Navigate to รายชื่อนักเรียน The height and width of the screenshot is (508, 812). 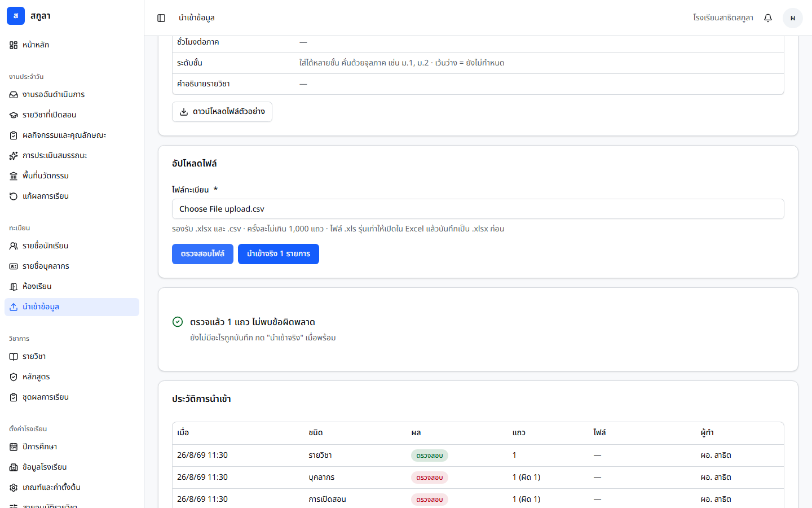(72, 246)
